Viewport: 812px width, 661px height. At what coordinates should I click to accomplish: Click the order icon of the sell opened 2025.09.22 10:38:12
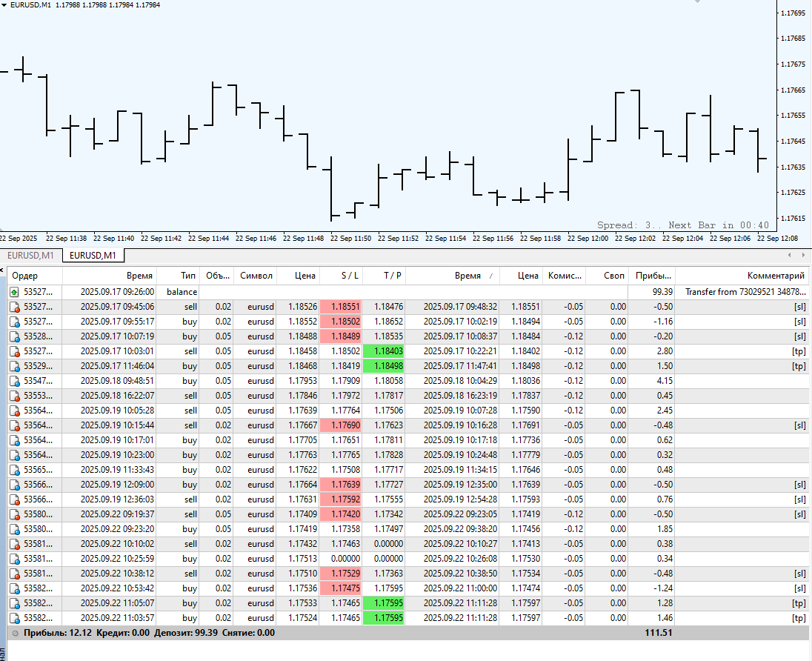(15, 574)
